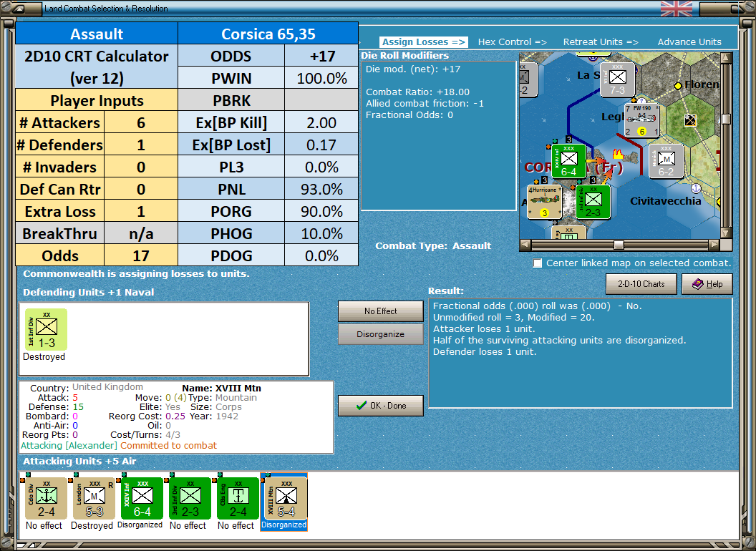This screenshot has width=756, height=551.
Task: Select the defending 1st Inf Div 1-3 counter
Action: tap(46, 330)
